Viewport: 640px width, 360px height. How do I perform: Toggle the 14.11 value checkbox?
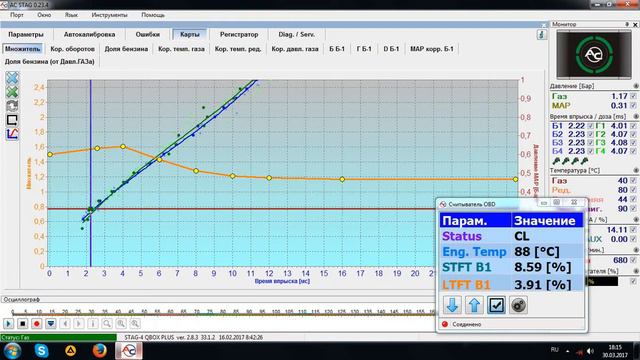tap(633, 229)
